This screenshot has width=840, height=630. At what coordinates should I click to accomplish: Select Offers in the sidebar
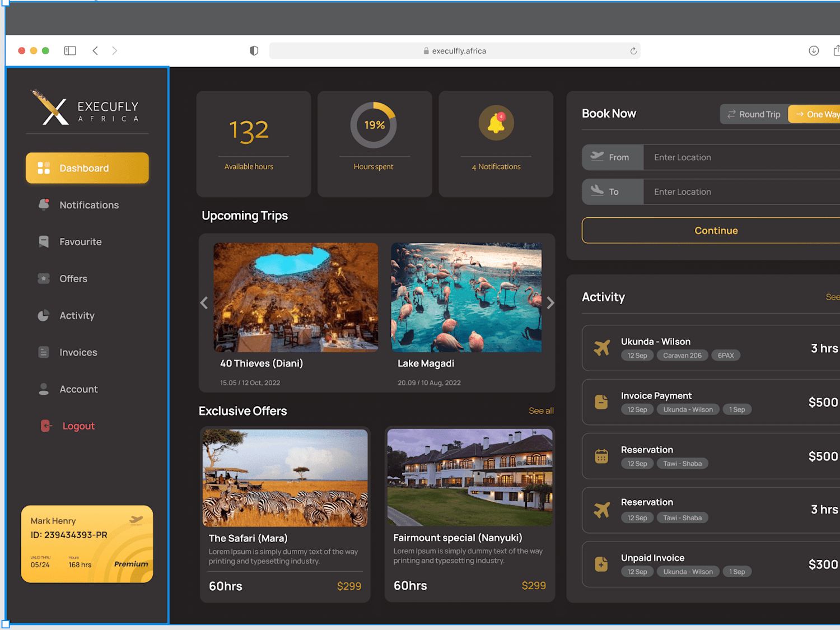click(x=73, y=279)
